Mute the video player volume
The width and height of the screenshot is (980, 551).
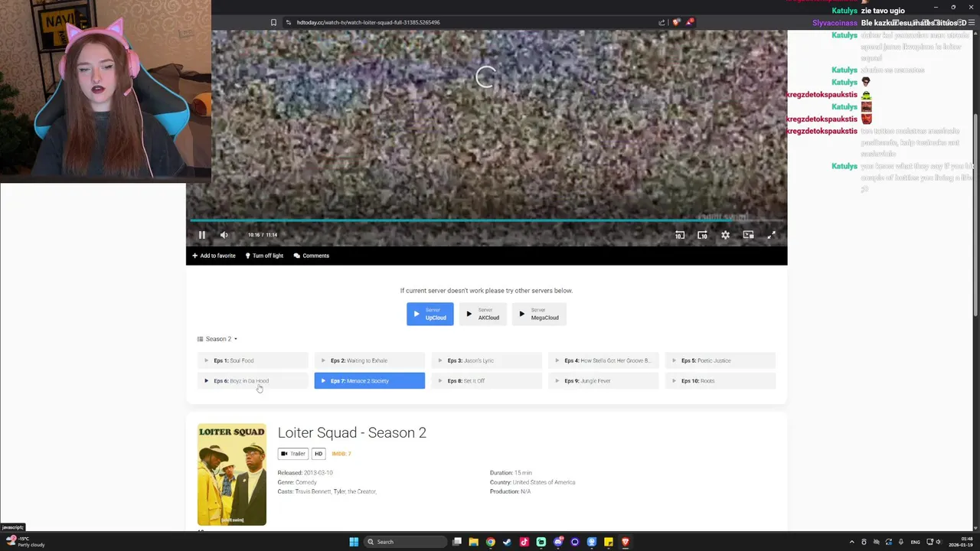pyautogui.click(x=224, y=235)
